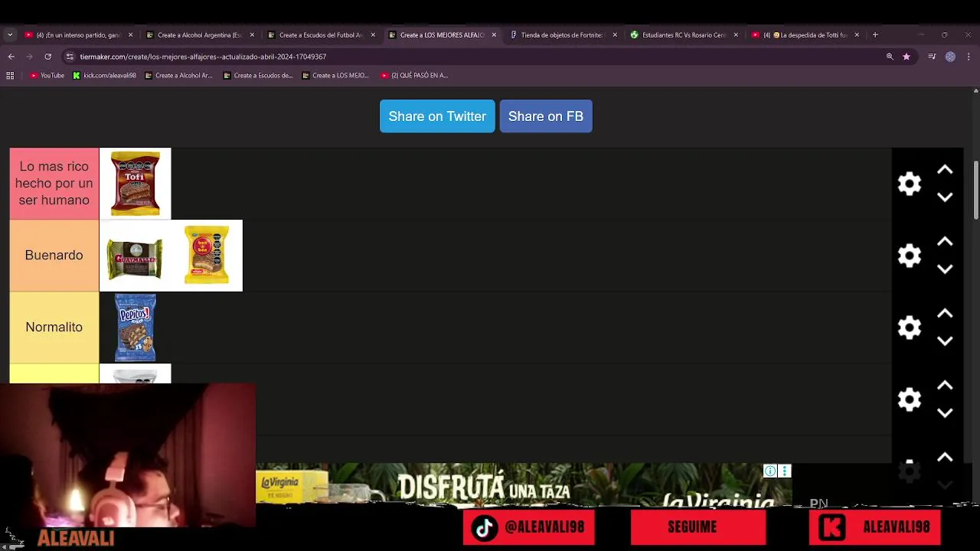980x551 pixels.
Task: Open the tab search dropdown
Action: [10, 34]
